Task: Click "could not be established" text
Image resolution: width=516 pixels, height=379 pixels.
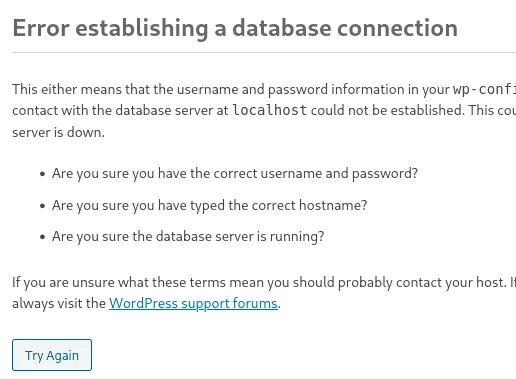Action: (387, 110)
